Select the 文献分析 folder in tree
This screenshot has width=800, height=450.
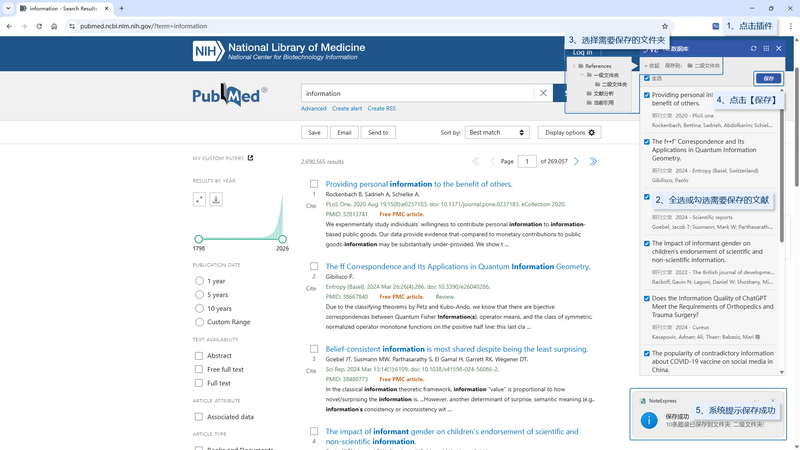pyautogui.click(x=600, y=94)
